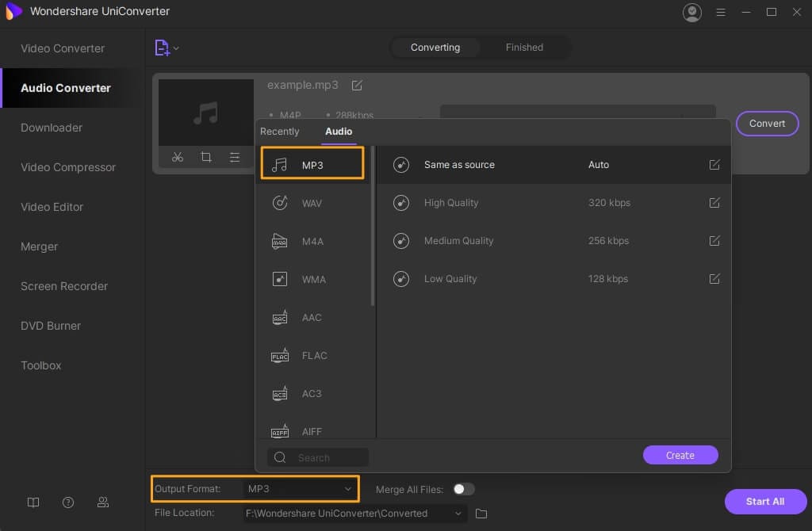Image resolution: width=812 pixels, height=531 pixels.
Task: Select the Same as source quality option
Action: (553, 165)
